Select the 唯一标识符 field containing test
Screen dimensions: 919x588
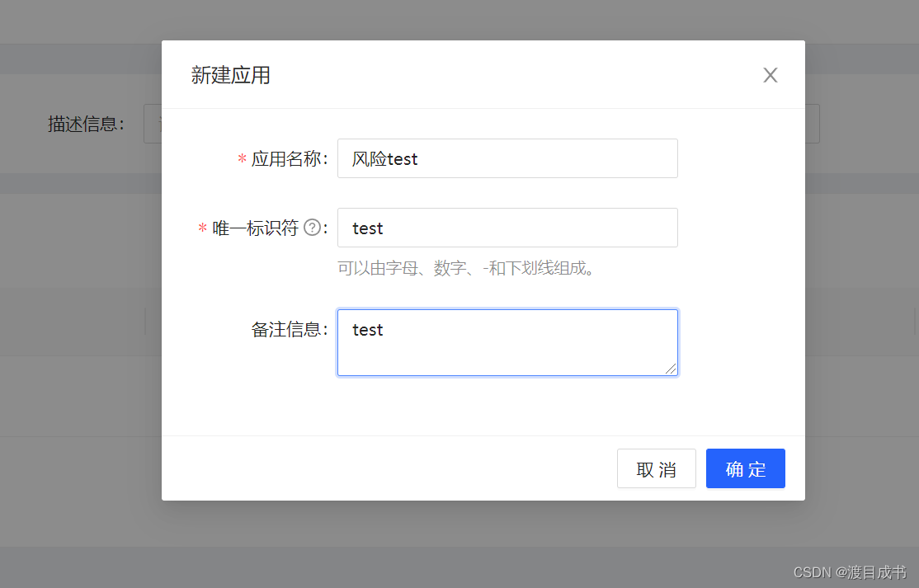[x=507, y=228]
